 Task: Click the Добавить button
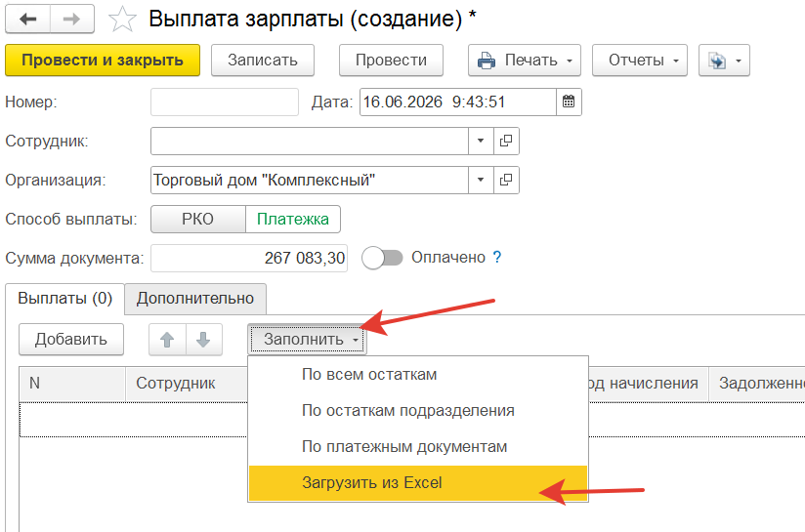pos(71,339)
